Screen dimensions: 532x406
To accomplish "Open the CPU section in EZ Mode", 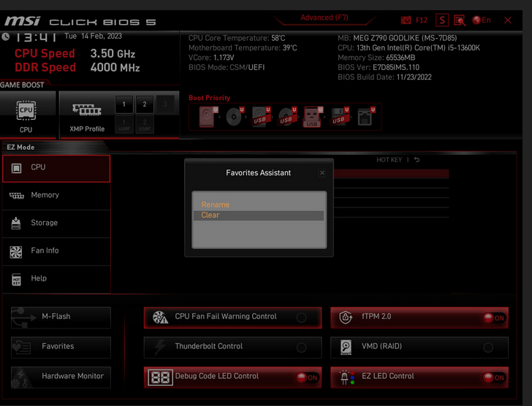I will click(56, 169).
